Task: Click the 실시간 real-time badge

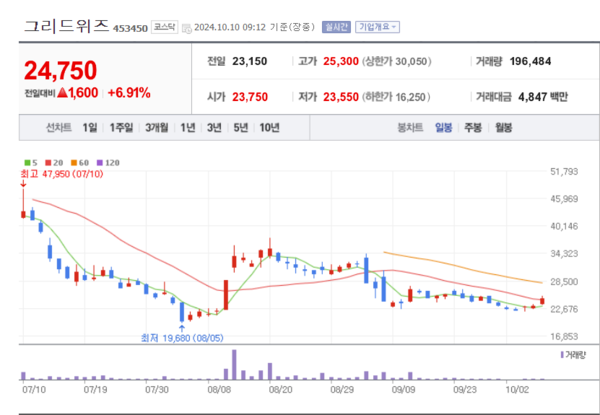Action: click(336, 27)
